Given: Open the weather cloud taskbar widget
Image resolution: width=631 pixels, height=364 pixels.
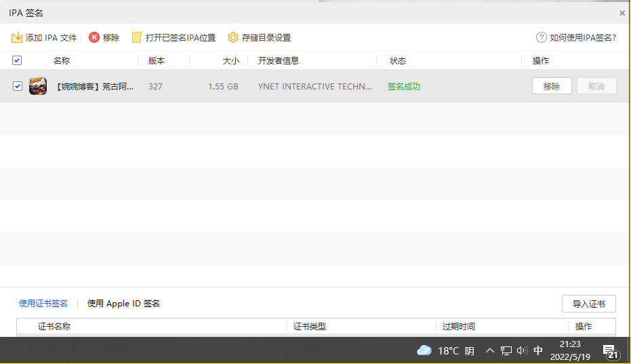Looking at the screenshot, I should tap(424, 350).
